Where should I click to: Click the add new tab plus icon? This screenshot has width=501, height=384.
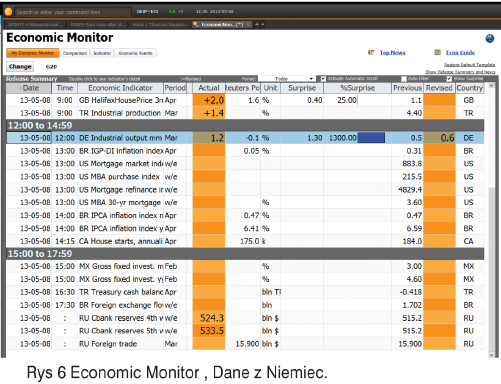257,24
